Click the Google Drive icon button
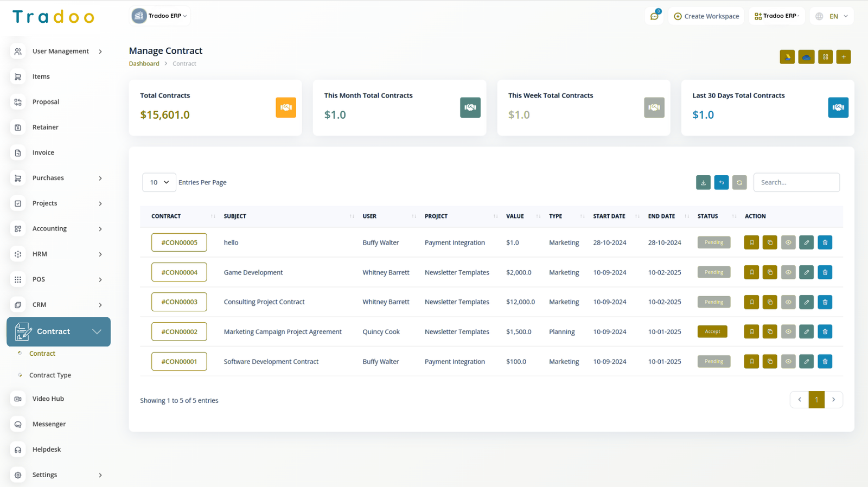 click(x=787, y=57)
